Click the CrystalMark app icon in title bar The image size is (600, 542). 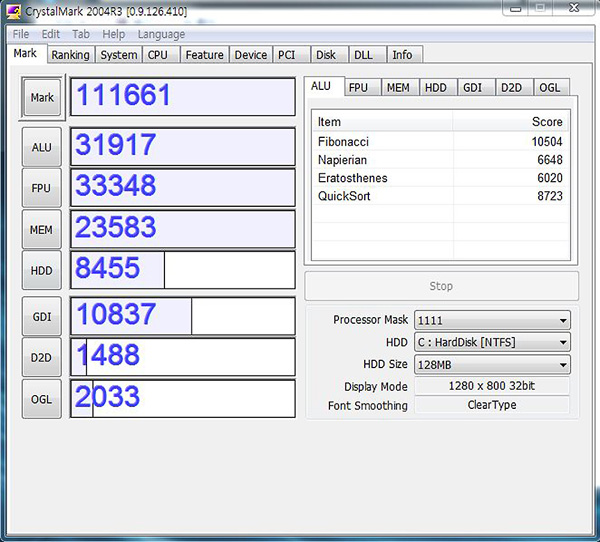13,12
